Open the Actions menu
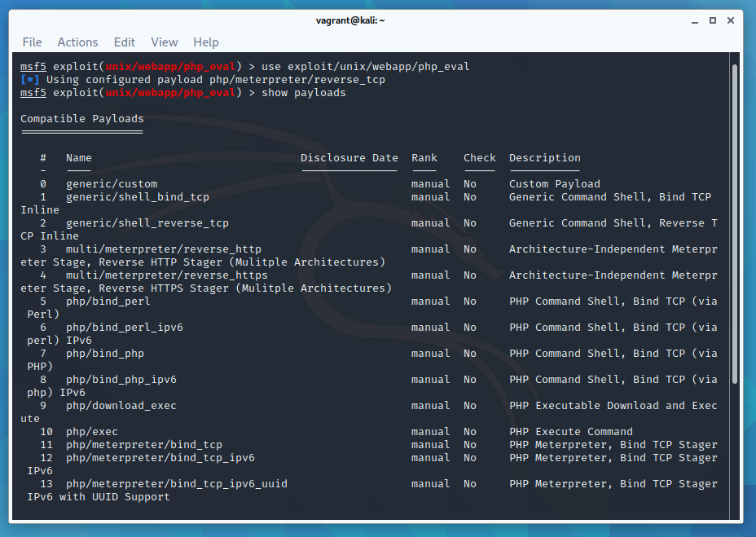The width and height of the screenshot is (756, 537). pos(77,42)
